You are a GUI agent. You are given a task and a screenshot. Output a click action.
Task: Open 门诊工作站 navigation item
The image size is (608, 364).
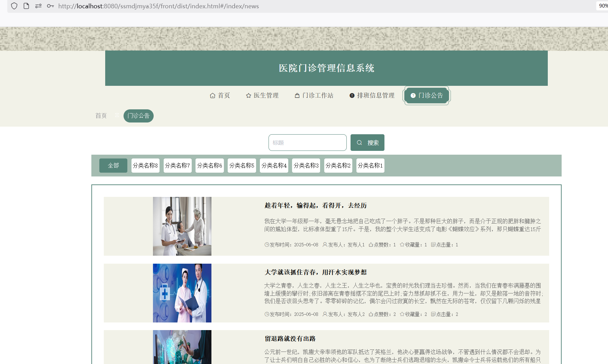coord(314,95)
